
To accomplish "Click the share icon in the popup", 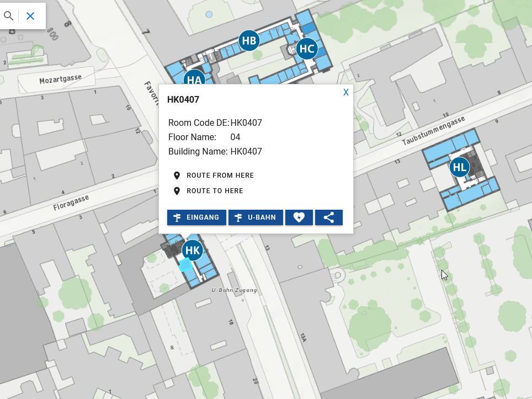I will tap(328, 217).
